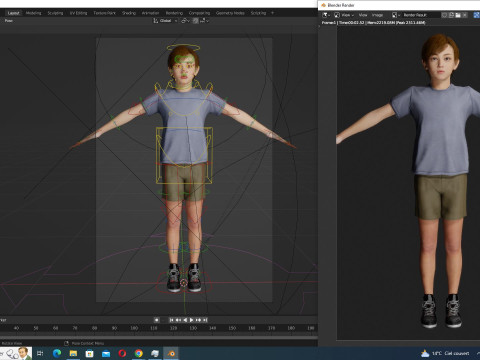Open the Texture Paint workspace tab
Screen dimensions: 480x360
tap(105, 13)
